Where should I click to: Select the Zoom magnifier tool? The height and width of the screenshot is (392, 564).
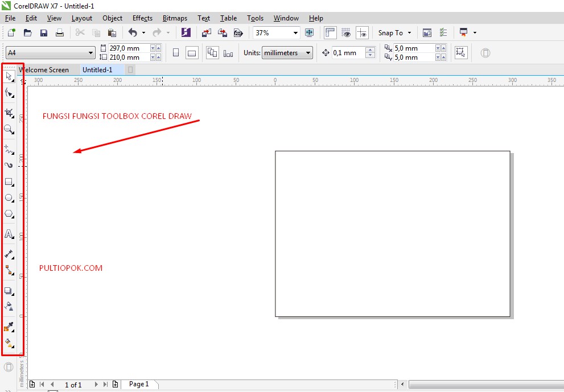coord(9,130)
